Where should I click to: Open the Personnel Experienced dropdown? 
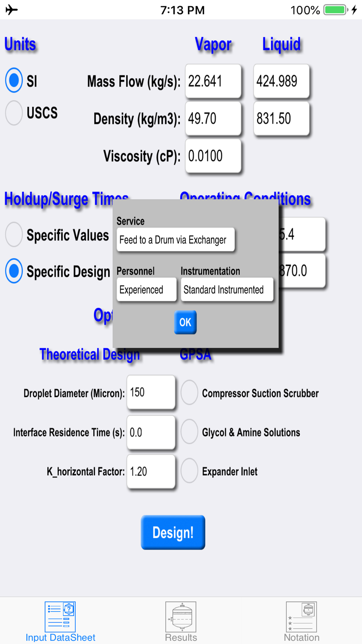[x=146, y=289]
